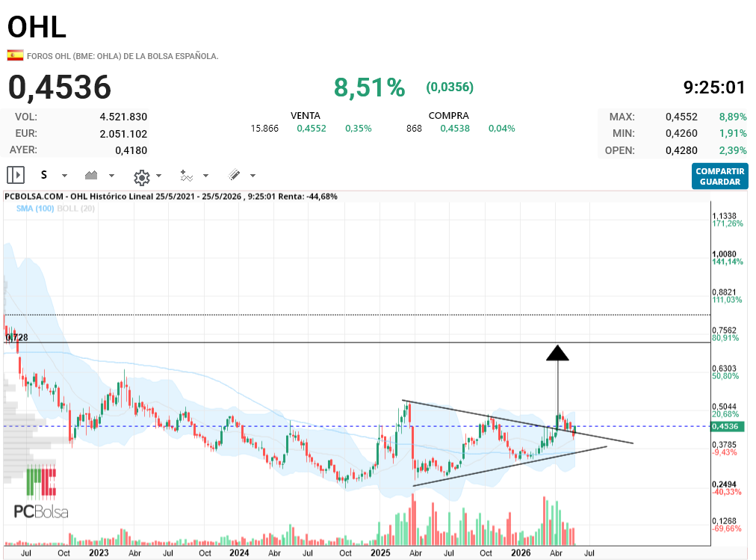
Task: Click the AYER value 0,4180
Action: click(131, 150)
